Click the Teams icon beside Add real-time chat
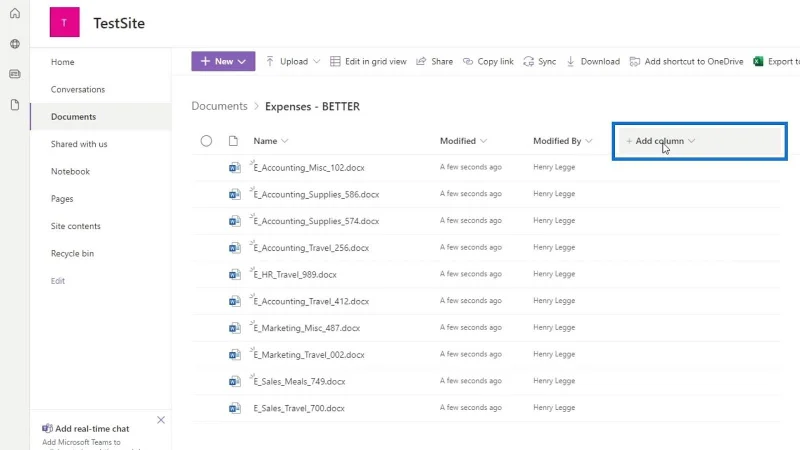The height and width of the screenshot is (450, 800). click(x=47, y=429)
